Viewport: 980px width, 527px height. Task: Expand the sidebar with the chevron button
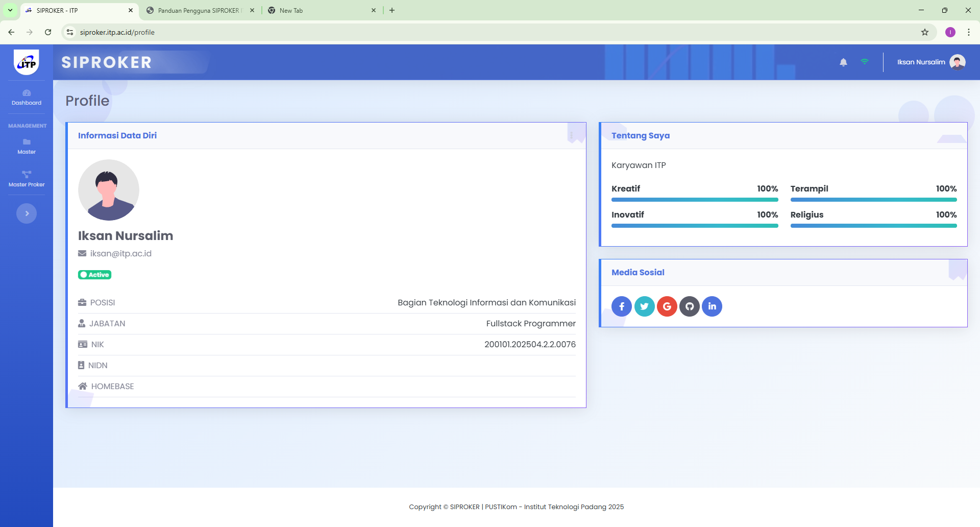[x=27, y=213]
